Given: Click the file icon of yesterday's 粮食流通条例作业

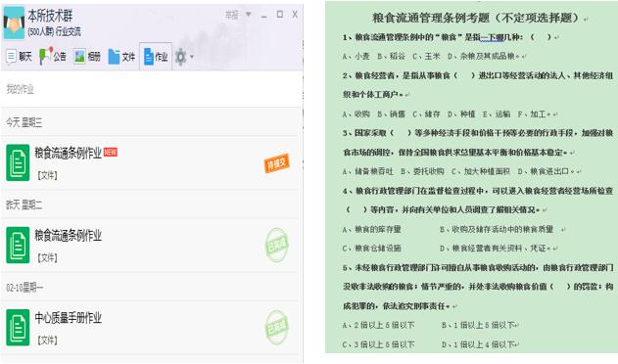Looking at the screenshot, I should 18,245.
